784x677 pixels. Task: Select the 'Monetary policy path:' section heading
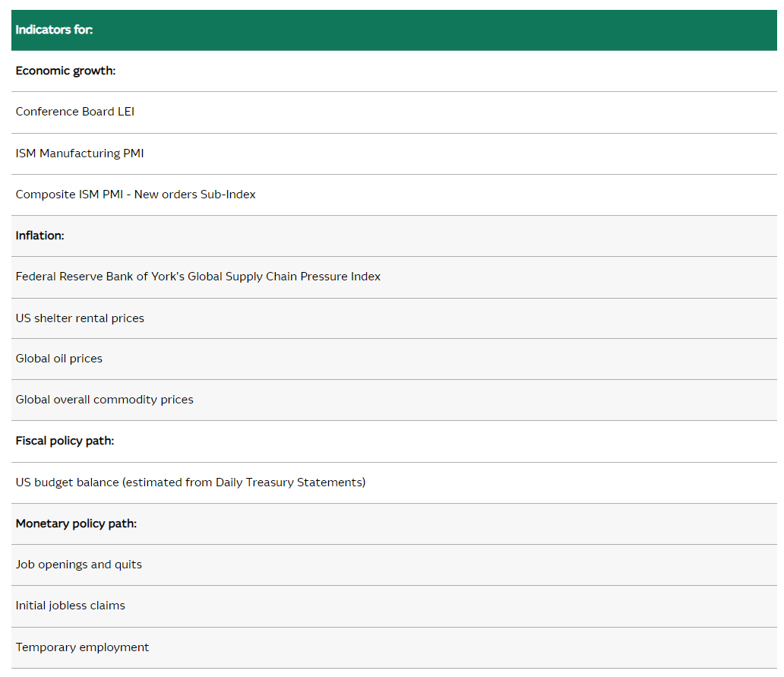76,524
